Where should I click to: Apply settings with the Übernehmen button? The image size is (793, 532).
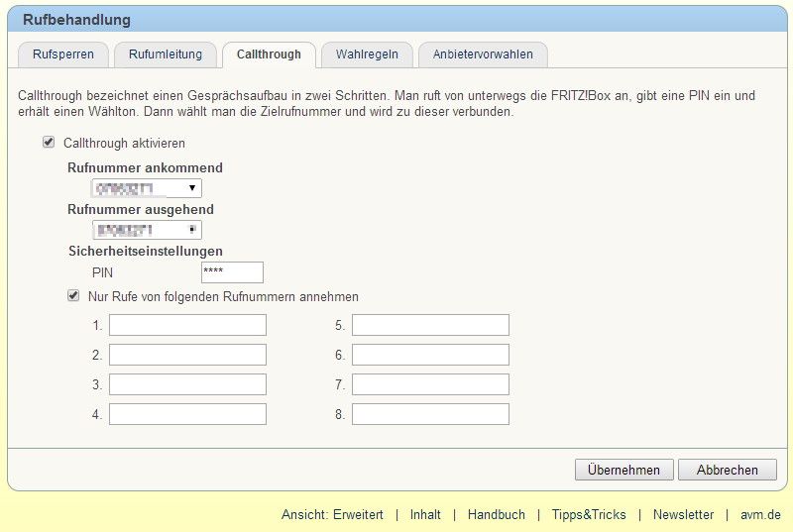pyautogui.click(x=624, y=470)
